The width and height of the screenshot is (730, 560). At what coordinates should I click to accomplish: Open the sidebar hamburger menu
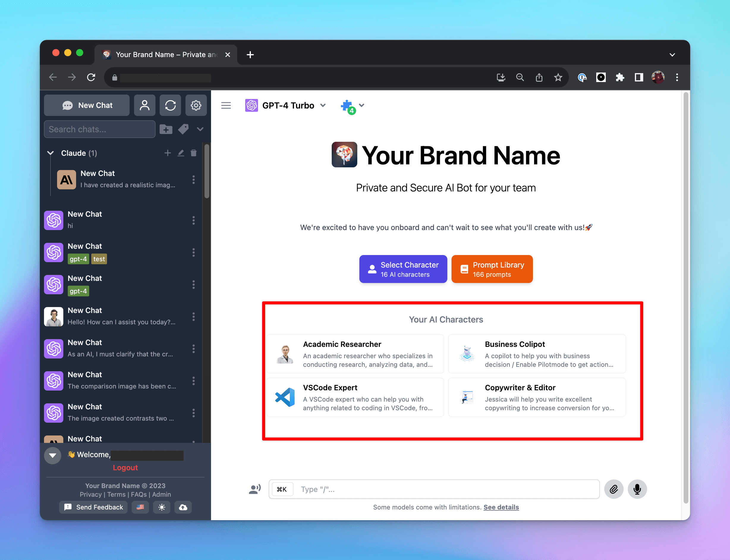click(226, 105)
